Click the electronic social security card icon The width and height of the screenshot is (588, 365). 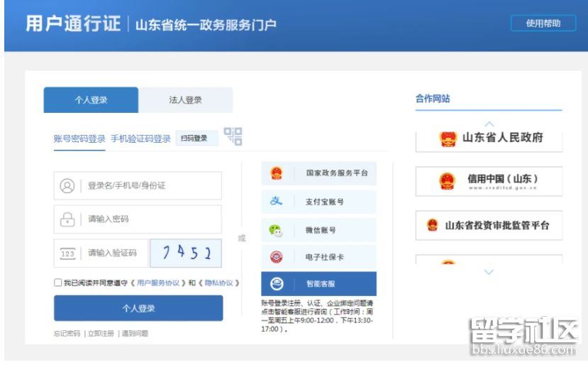[276, 257]
